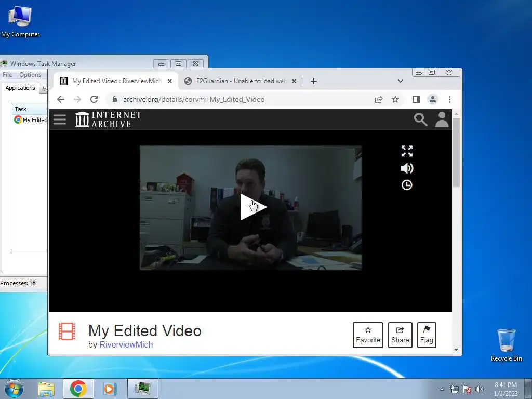This screenshot has height=399, width=532.
Task: Switch to the E2Guardian tab
Action: [x=241, y=81]
